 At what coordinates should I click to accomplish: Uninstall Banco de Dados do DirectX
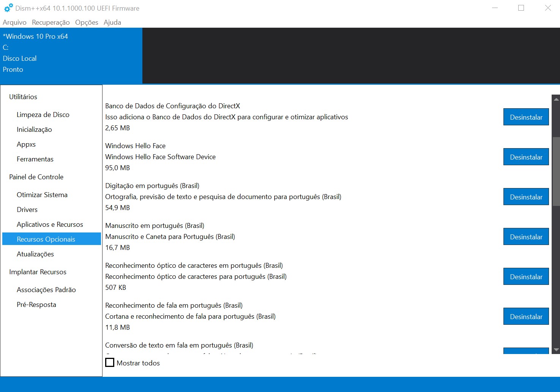526,117
